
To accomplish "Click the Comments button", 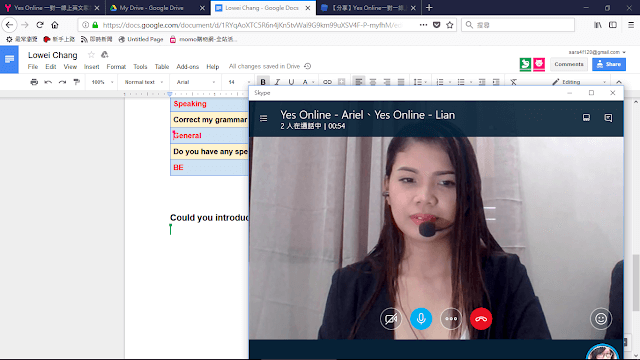I will pos(569,64).
